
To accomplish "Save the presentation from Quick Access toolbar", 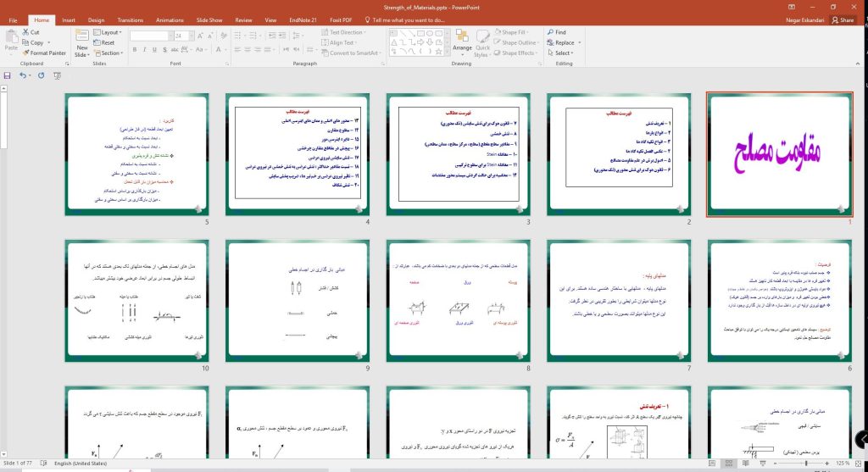I will point(7,75).
